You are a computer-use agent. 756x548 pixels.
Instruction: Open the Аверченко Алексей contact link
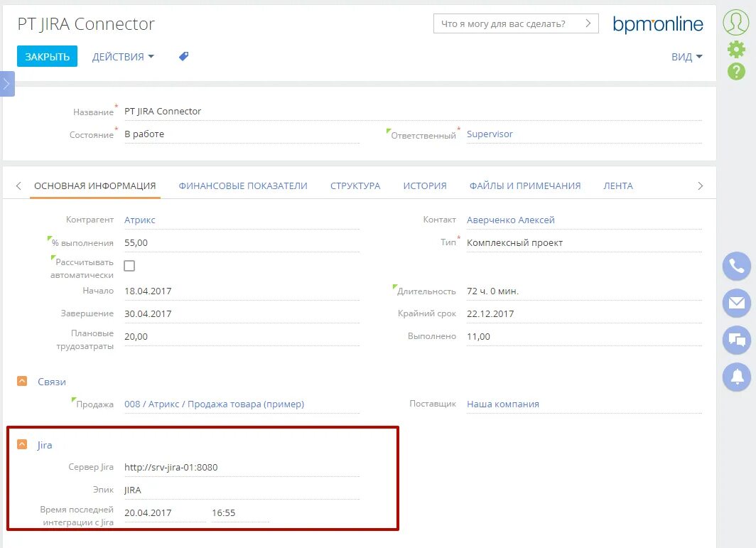tap(511, 220)
